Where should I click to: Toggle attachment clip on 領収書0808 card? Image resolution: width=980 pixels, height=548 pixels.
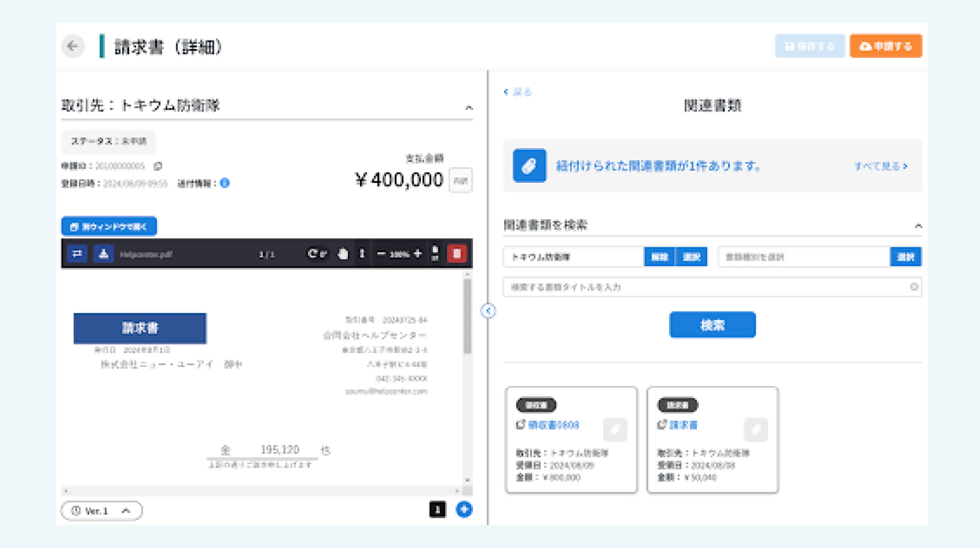pyautogui.click(x=615, y=429)
